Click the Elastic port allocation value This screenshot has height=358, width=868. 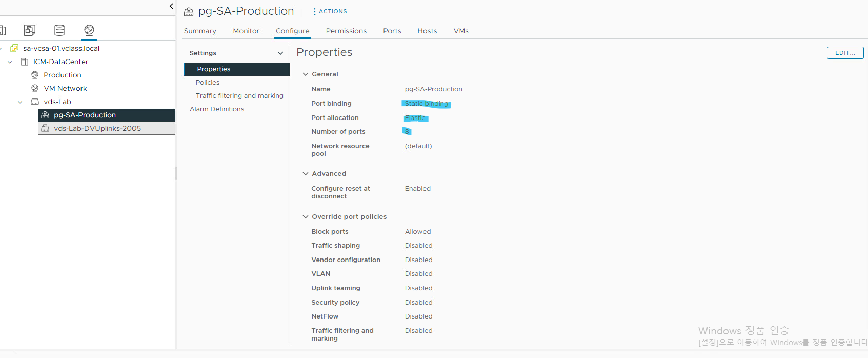pyautogui.click(x=415, y=118)
